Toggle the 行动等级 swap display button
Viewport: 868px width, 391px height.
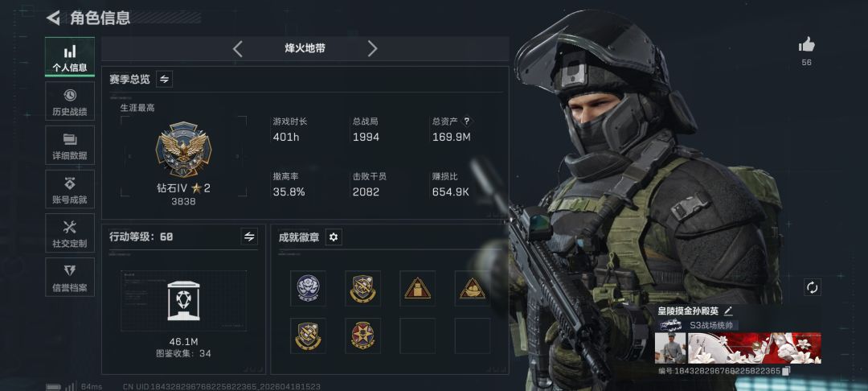(x=250, y=237)
